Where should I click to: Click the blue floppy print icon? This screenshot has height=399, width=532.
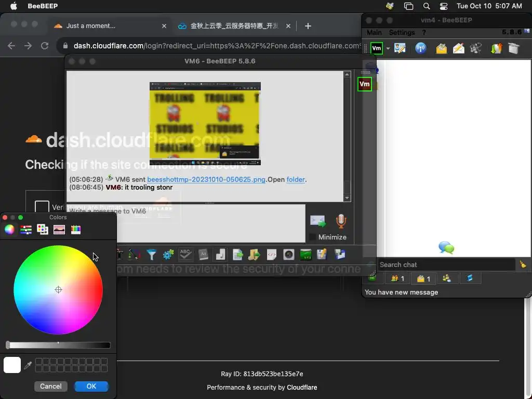click(x=340, y=255)
